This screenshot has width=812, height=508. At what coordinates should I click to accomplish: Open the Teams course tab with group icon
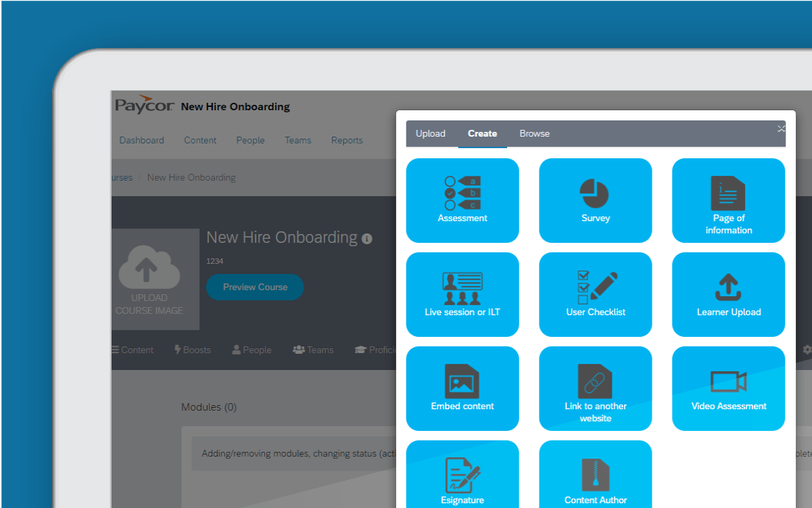313,350
